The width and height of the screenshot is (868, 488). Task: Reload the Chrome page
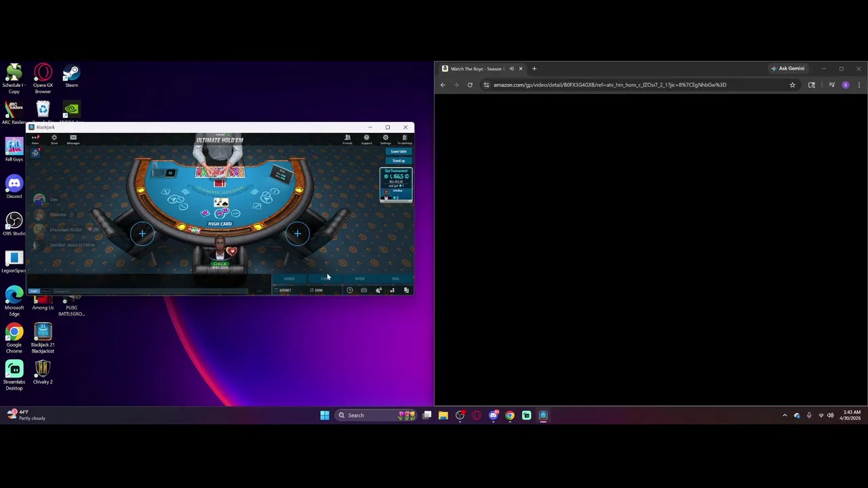click(470, 85)
